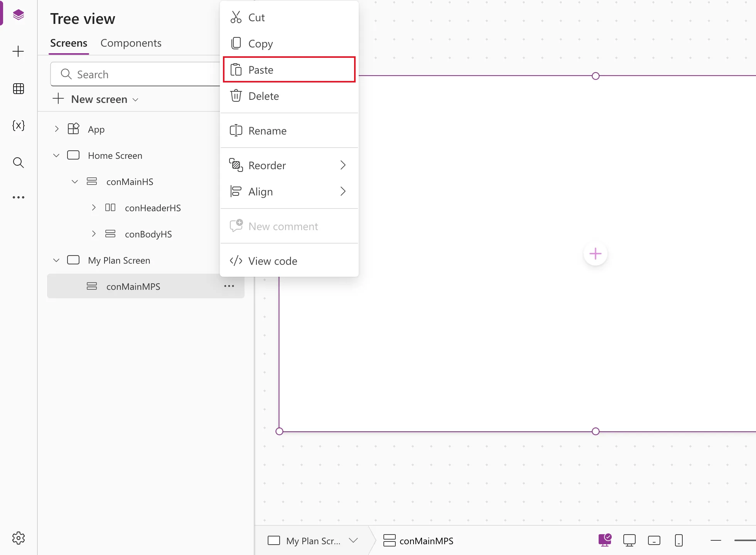Open the Align submenu
Viewport: 756px width, 555px height.
pos(289,192)
